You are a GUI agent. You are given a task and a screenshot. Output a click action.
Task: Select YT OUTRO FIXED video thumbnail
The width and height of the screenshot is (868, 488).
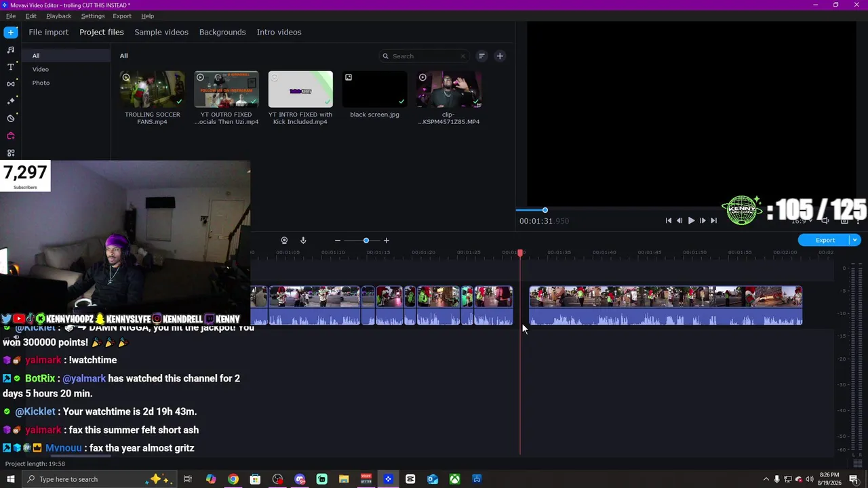point(226,89)
